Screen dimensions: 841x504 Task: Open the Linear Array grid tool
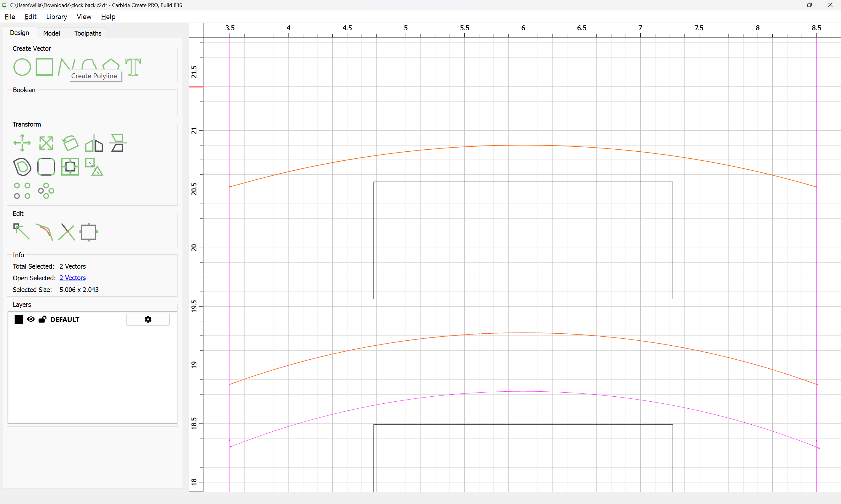point(22,190)
